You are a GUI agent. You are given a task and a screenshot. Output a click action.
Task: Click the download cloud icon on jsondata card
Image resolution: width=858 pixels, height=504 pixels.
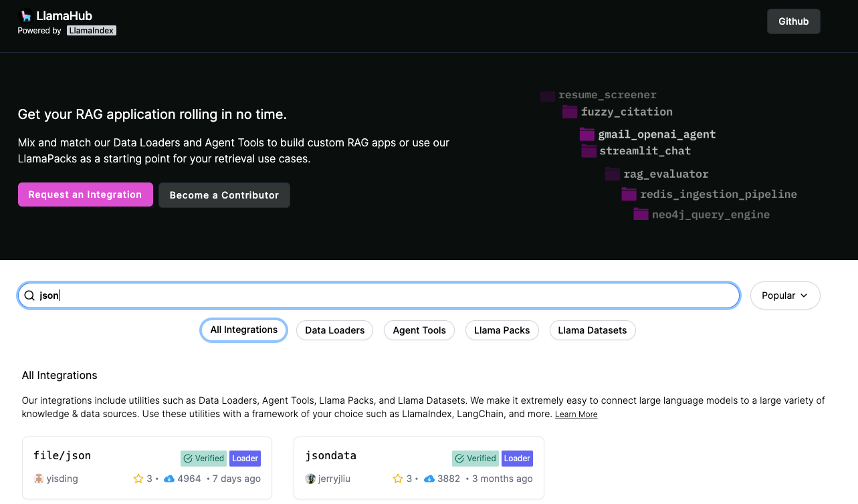click(429, 479)
